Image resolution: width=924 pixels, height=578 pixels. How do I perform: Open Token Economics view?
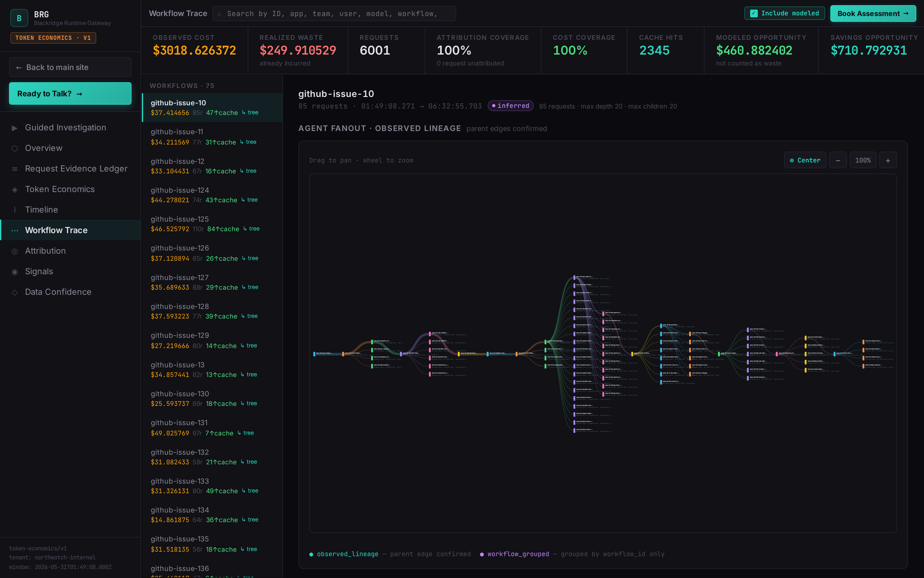70,189
